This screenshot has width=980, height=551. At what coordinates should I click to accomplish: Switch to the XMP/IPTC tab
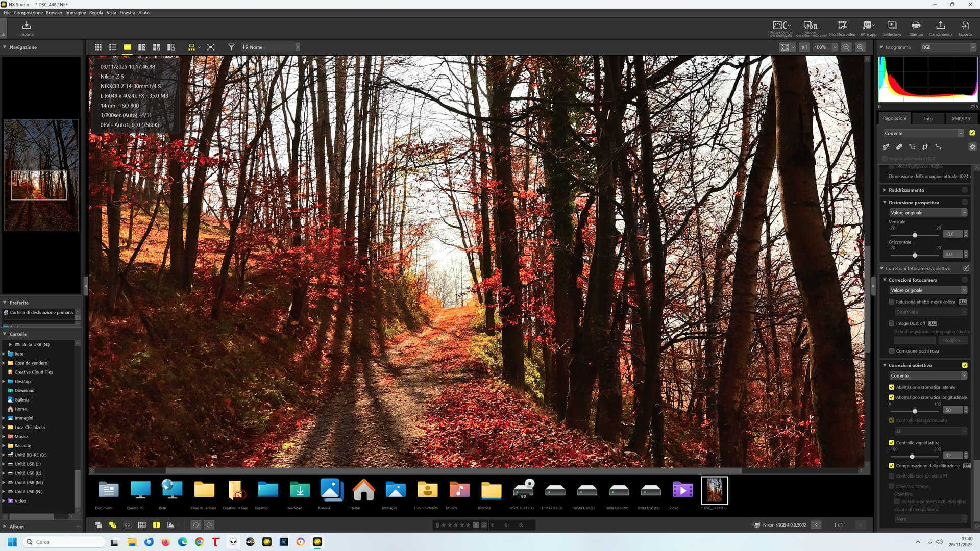pyautogui.click(x=962, y=118)
